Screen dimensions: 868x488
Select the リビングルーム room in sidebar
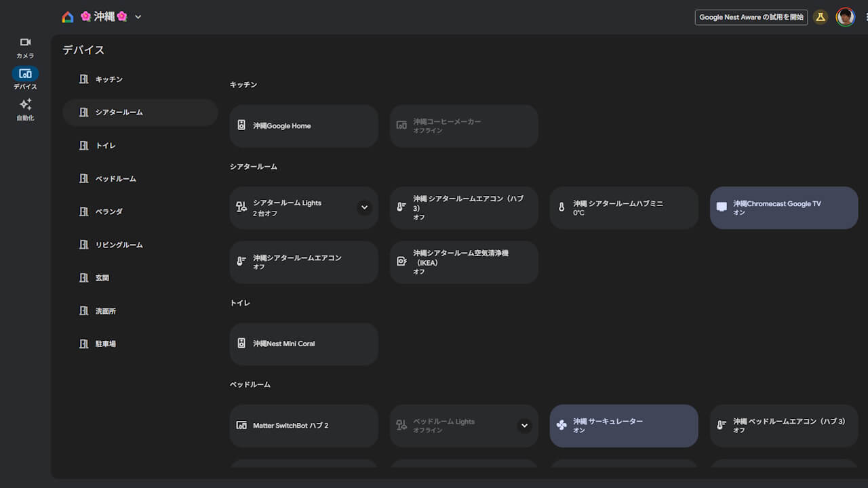point(140,245)
